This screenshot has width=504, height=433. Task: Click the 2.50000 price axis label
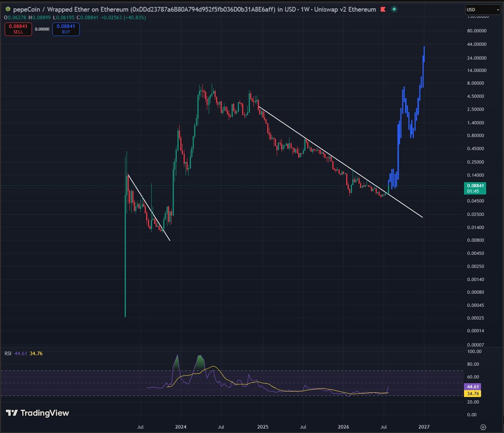click(476, 110)
